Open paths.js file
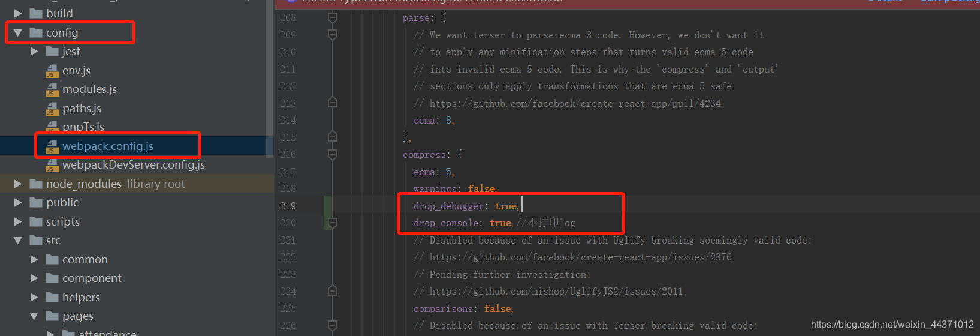 pyautogui.click(x=82, y=109)
